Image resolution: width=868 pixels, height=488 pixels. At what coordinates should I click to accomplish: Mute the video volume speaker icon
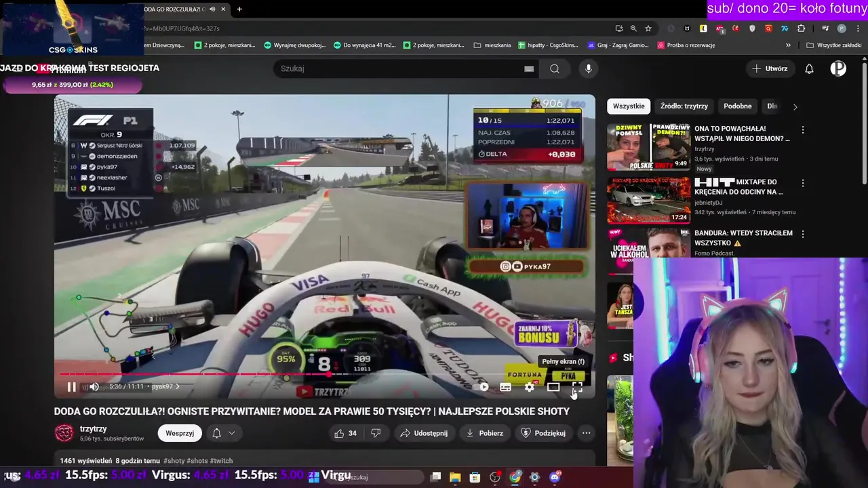(94, 387)
